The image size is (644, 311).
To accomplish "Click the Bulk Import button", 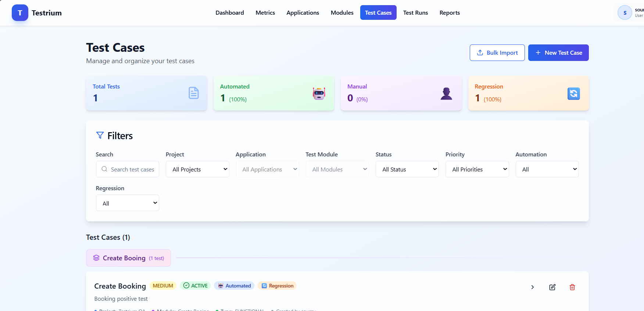I will coord(497,53).
